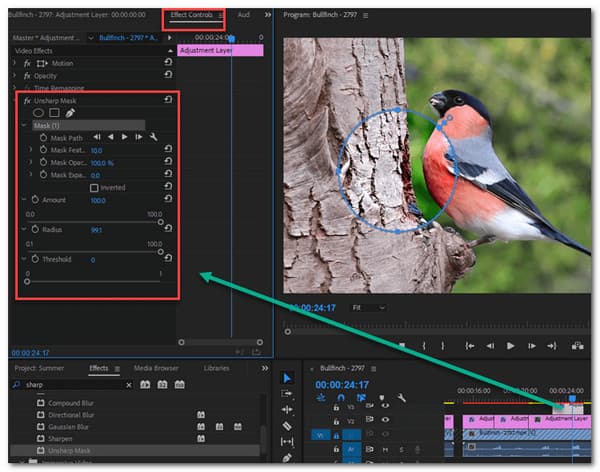
Task: Open the Libraries tab
Action: click(216, 368)
